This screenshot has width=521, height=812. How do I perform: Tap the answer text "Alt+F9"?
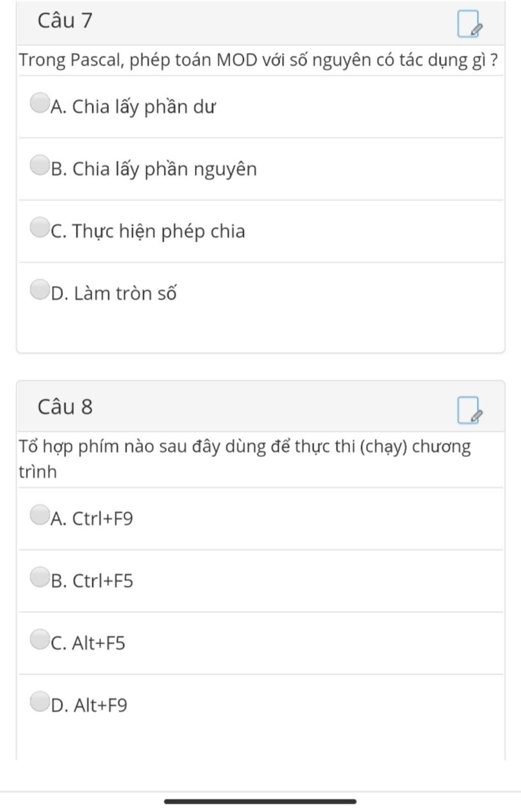100,706
